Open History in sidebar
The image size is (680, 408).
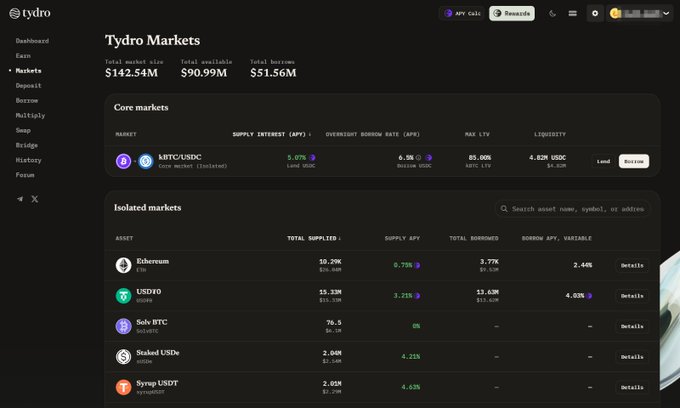[x=29, y=160]
